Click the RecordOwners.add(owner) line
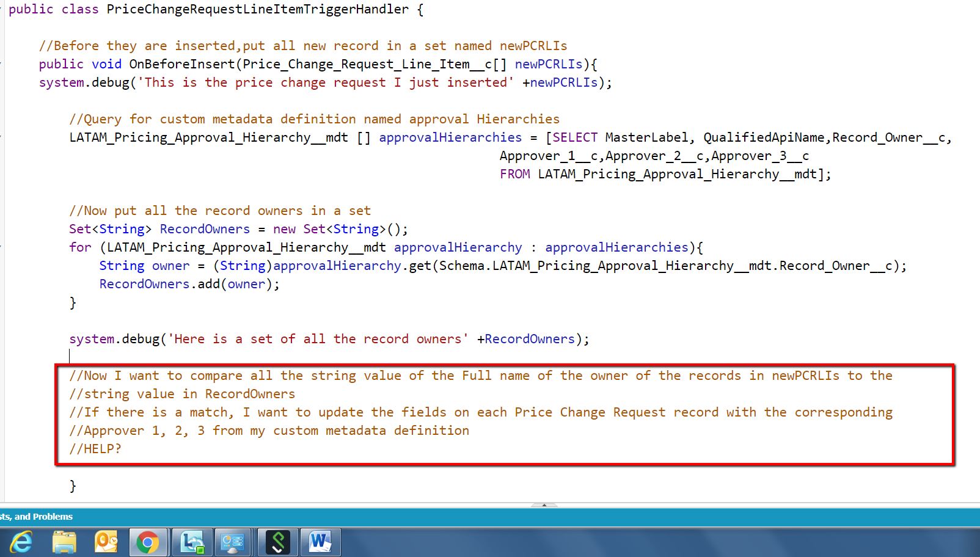The image size is (980, 557). 189,283
